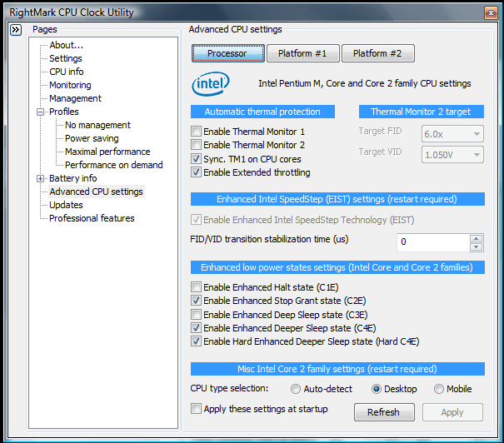This screenshot has width=504, height=443.
Task: Choose Mobile CPU type
Action: (439, 389)
